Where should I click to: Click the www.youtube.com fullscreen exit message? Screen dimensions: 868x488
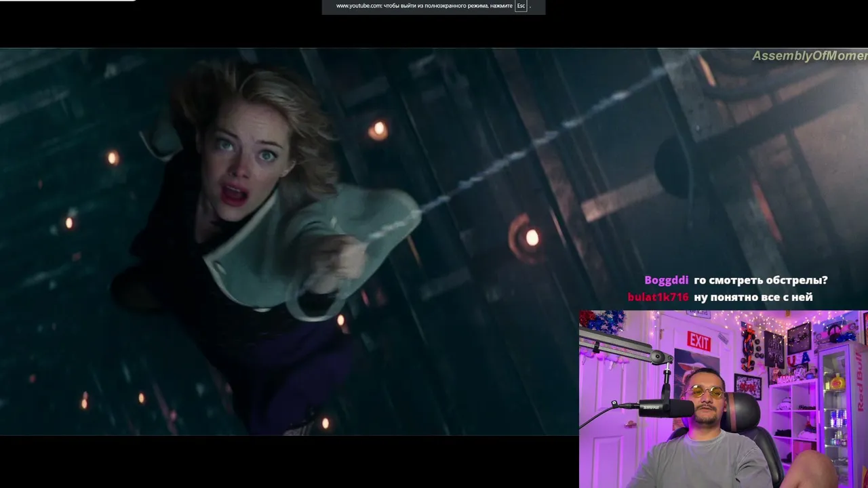(x=433, y=6)
